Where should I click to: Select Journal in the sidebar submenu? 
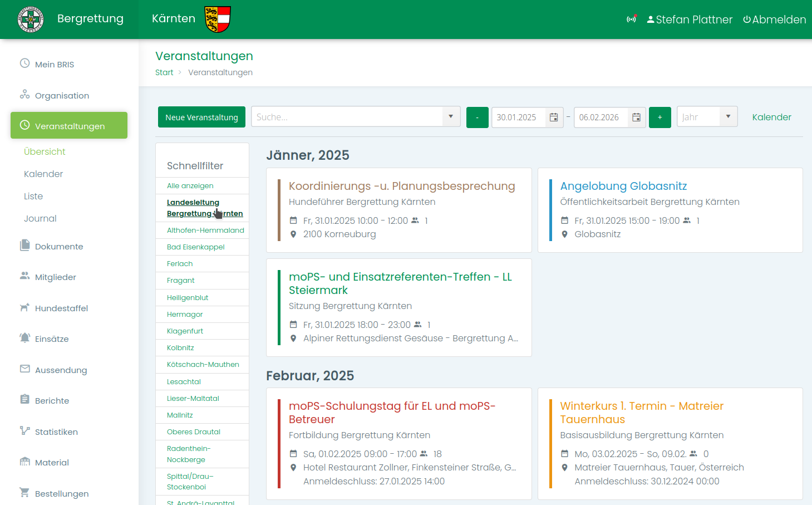point(40,218)
